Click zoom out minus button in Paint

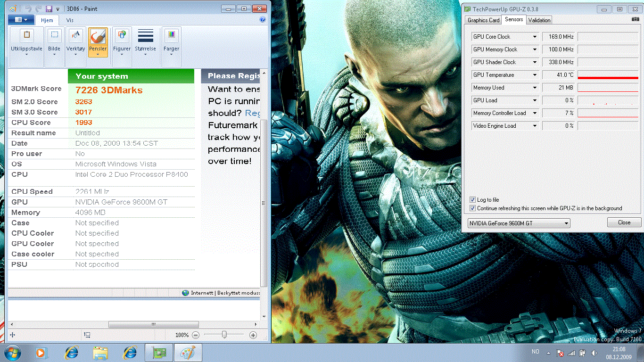196,335
